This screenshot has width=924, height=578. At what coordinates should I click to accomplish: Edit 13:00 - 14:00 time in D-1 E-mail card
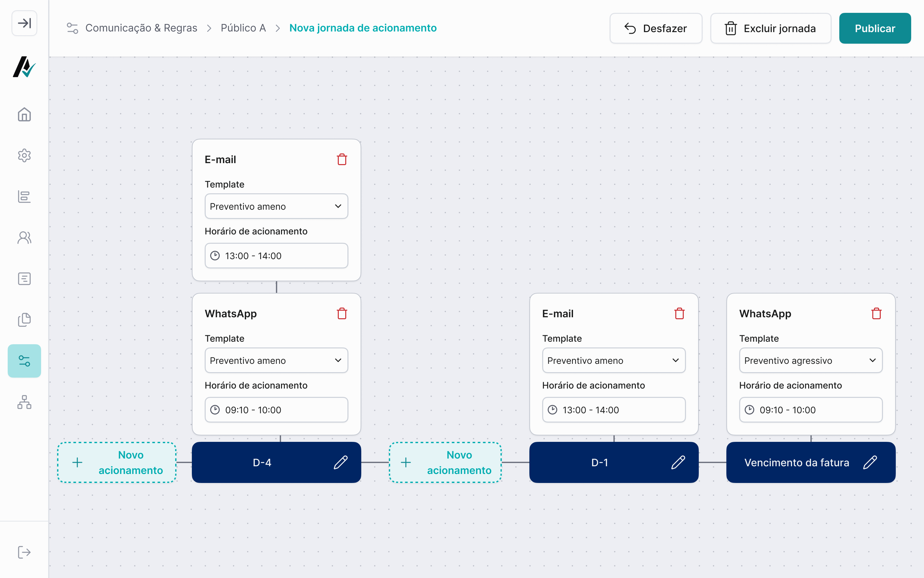(x=614, y=410)
